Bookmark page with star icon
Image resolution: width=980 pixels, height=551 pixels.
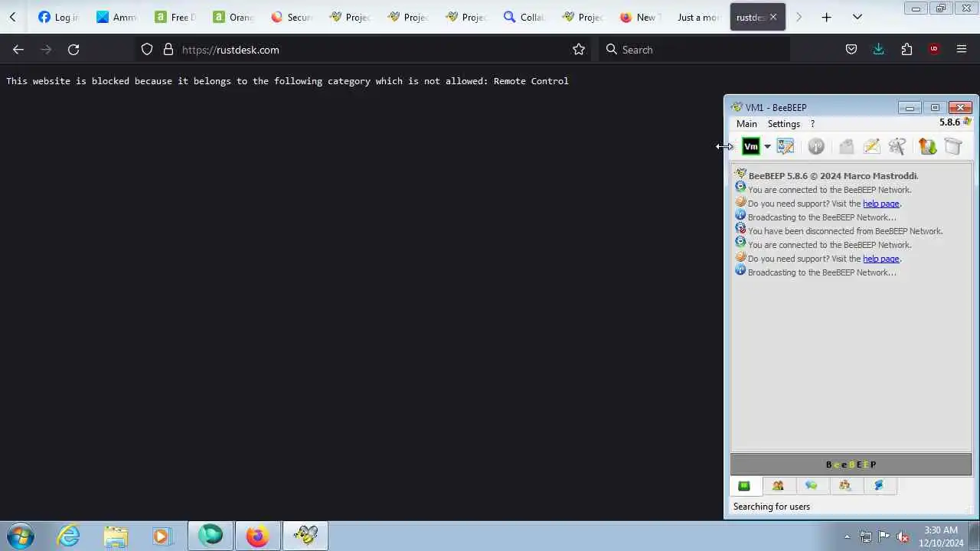tap(579, 50)
